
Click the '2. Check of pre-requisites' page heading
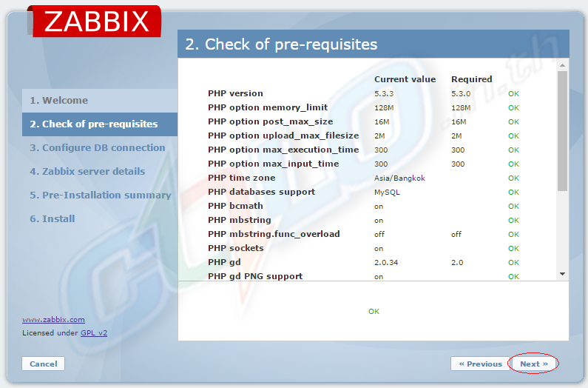pos(281,44)
